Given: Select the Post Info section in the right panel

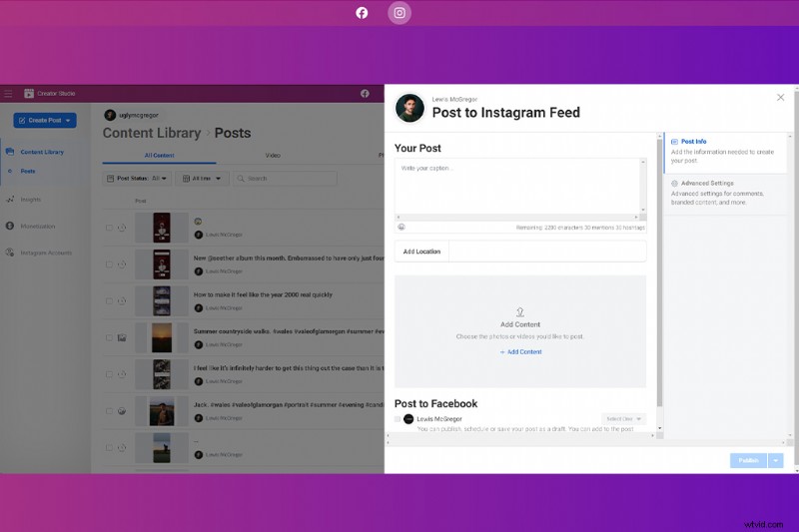Looking at the screenshot, I should (725, 151).
